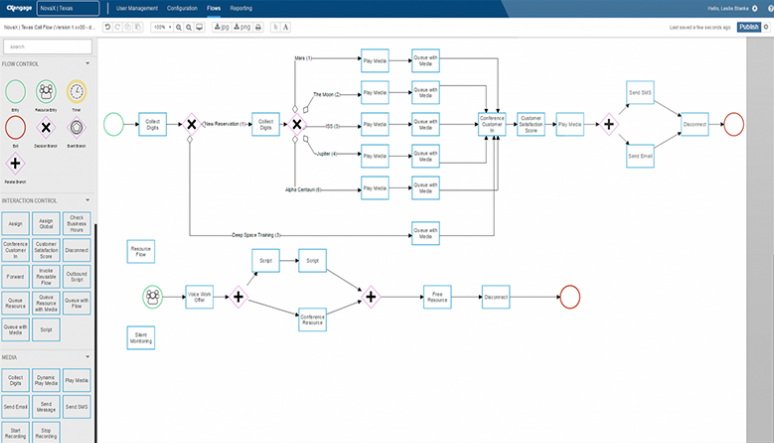The height and width of the screenshot is (443, 774).
Task: Export the flow as jpg
Action: tap(221, 27)
